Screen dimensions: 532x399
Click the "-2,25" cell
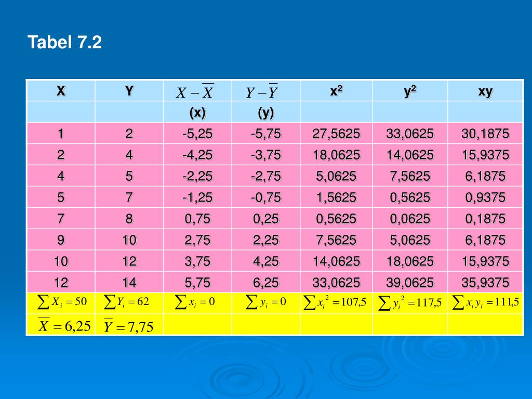coord(197,176)
